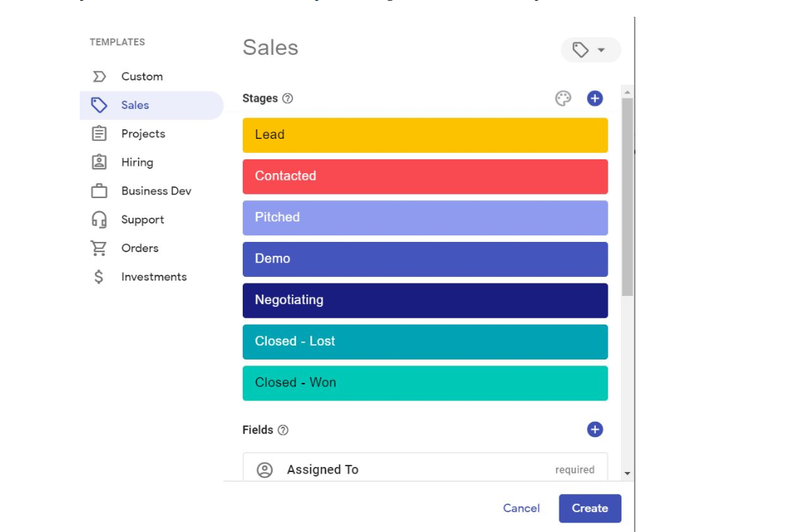808x532 pixels.
Task: Click the Stages help question mark icon
Action: tap(287, 99)
